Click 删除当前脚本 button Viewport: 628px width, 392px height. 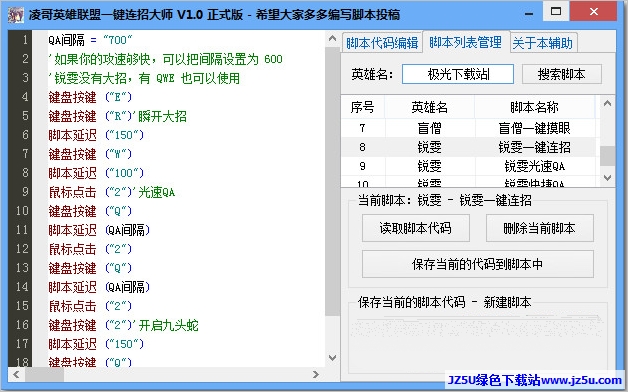tap(539, 228)
